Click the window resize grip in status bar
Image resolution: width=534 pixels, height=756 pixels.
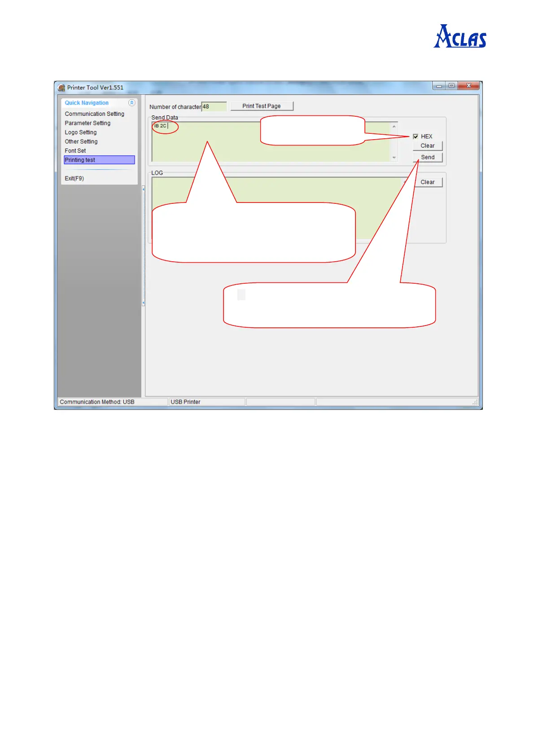tap(475, 402)
